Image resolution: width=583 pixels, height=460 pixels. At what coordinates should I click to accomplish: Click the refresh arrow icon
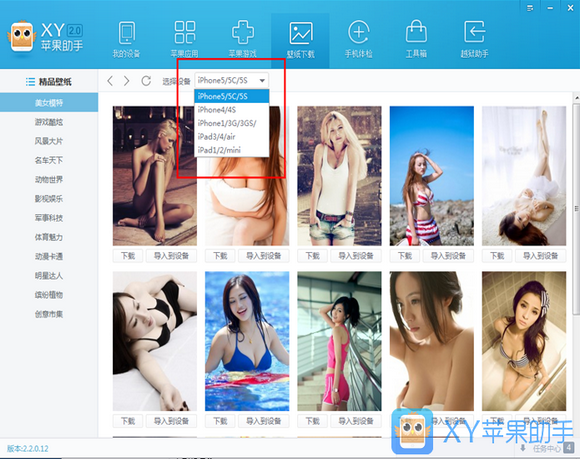[146, 81]
